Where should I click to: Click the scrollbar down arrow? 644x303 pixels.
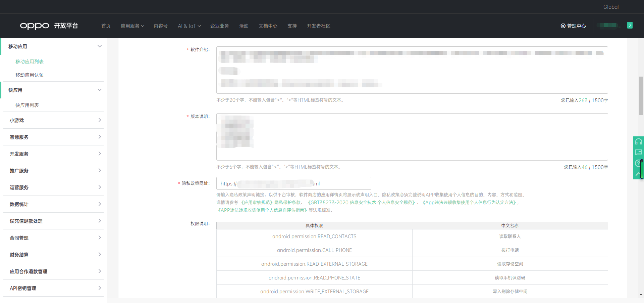[x=641, y=295]
